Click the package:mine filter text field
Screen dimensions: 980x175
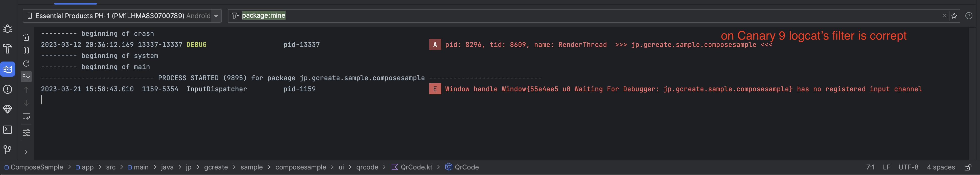[571, 16]
